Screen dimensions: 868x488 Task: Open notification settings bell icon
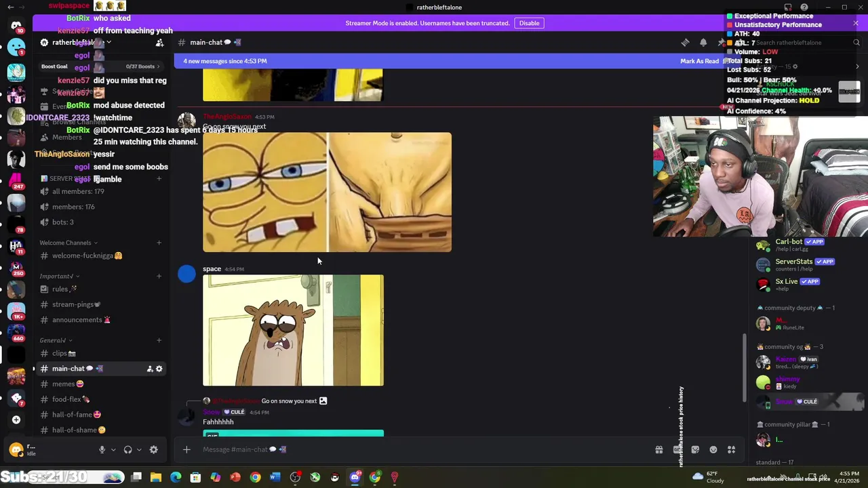tap(703, 42)
